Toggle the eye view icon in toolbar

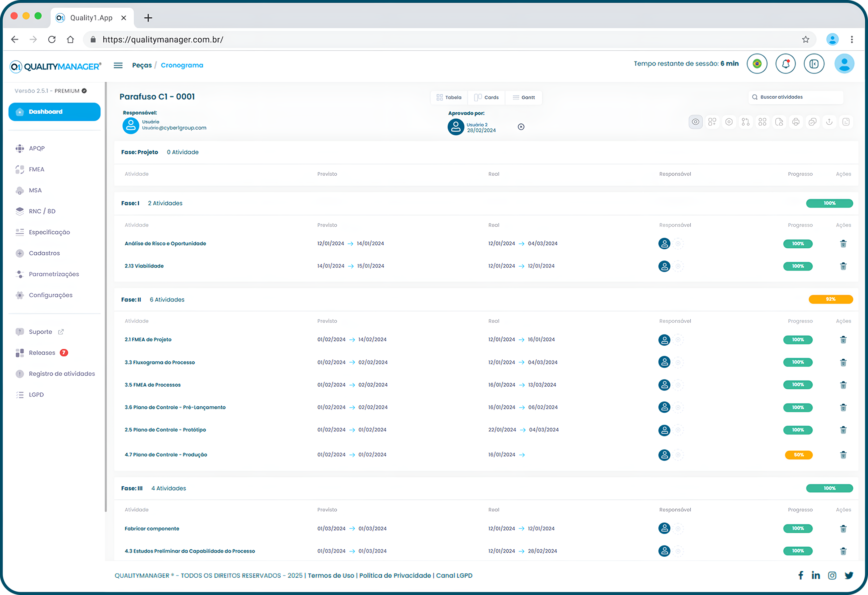click(696, 122)
